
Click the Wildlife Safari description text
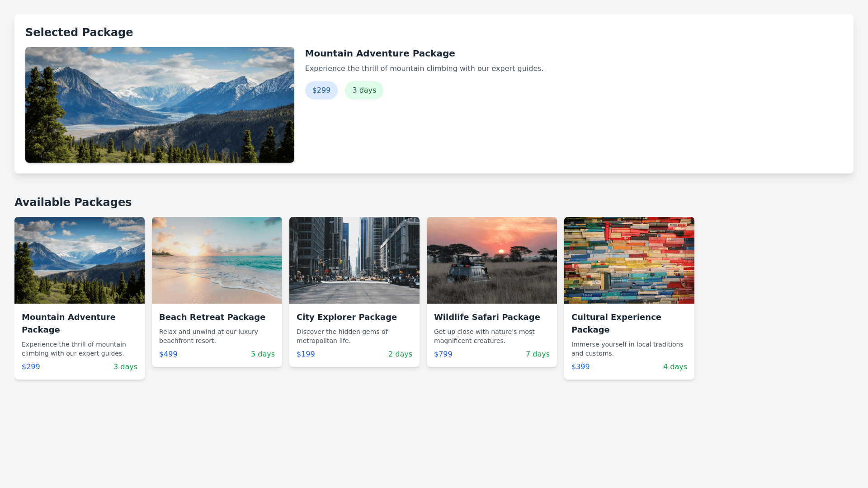[x=484, y=336]
